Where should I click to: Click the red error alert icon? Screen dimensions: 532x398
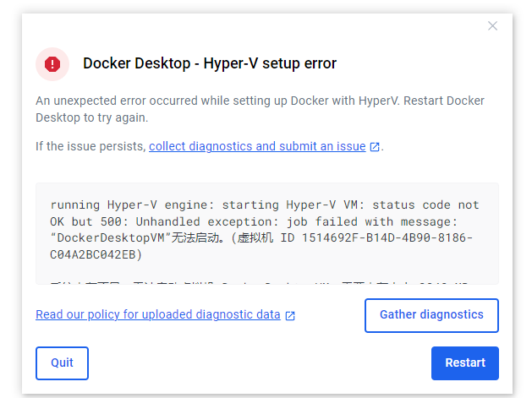click(x=52, y=63)
